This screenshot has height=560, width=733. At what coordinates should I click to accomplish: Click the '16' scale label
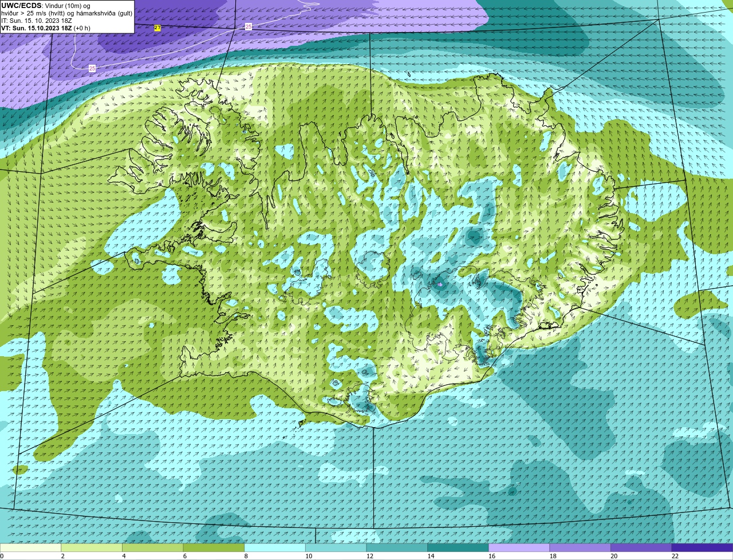click(x=492, y=556)
